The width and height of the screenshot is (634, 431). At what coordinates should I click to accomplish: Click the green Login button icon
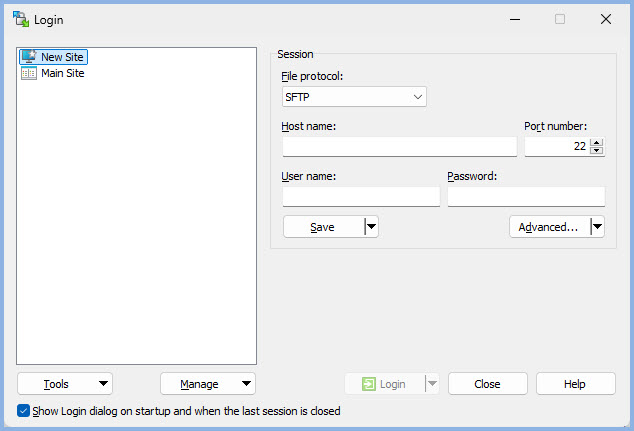[369, 384]
